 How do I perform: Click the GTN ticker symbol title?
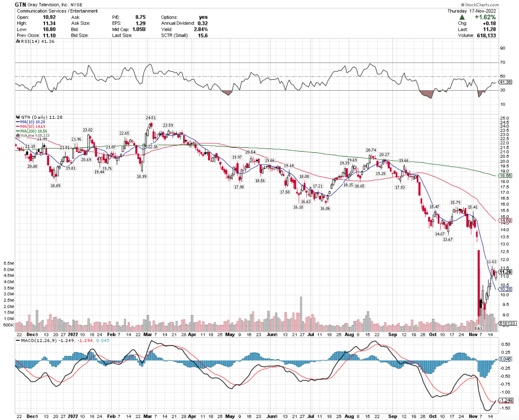tap(21, 5)
